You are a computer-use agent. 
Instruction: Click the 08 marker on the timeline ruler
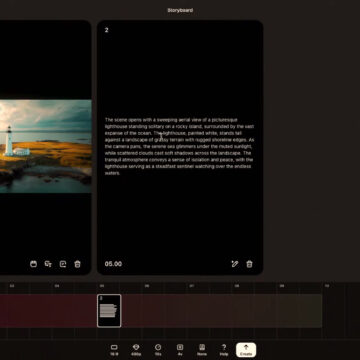tap(237, 286)
